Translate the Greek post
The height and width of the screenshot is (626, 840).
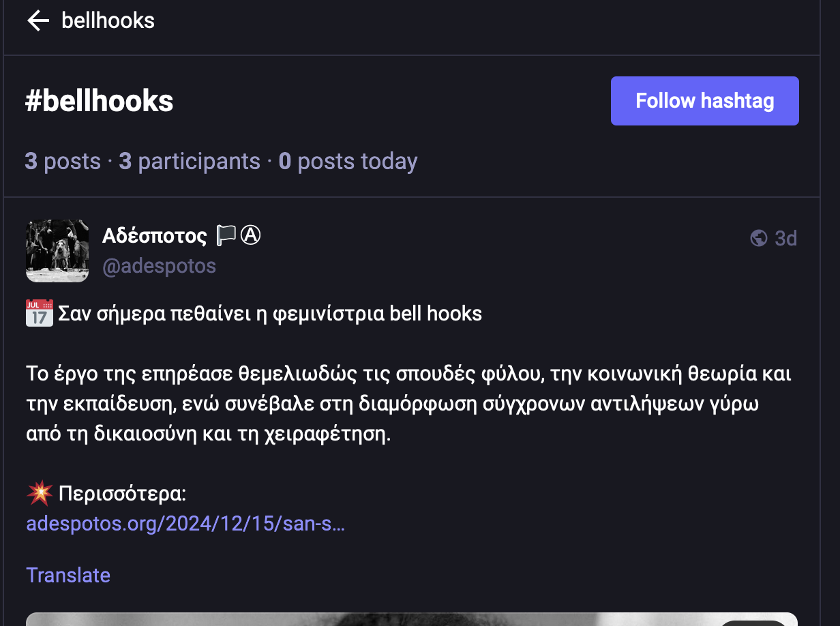68,575
